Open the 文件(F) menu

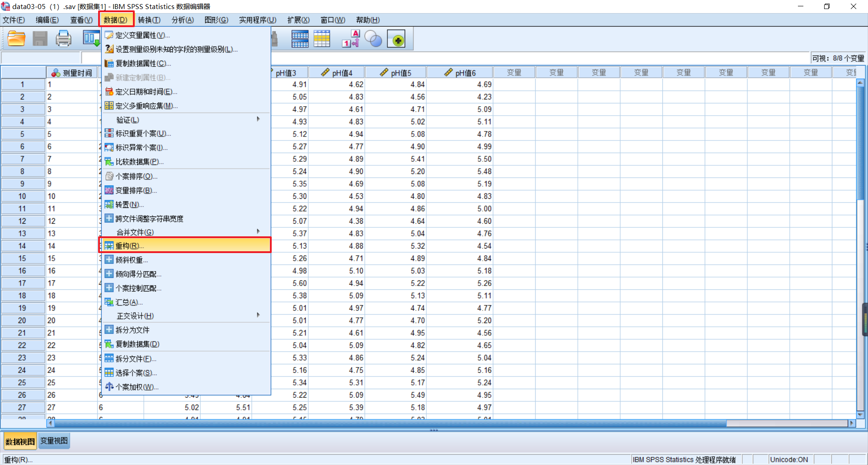coord(14,20)
